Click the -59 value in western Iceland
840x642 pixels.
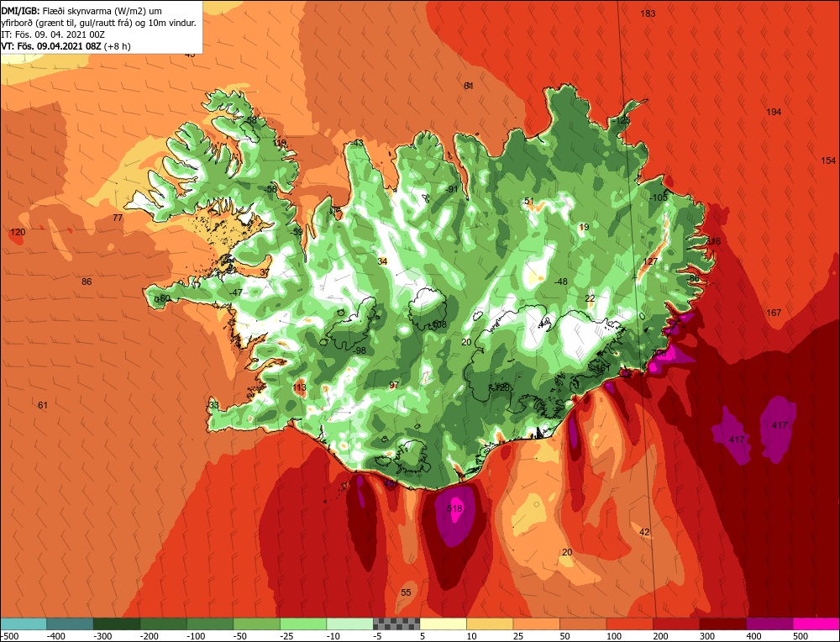(296, 232)
